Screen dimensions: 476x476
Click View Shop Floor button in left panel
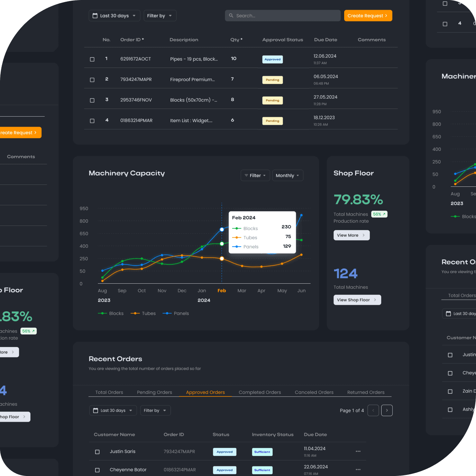(x=15, y=417)
